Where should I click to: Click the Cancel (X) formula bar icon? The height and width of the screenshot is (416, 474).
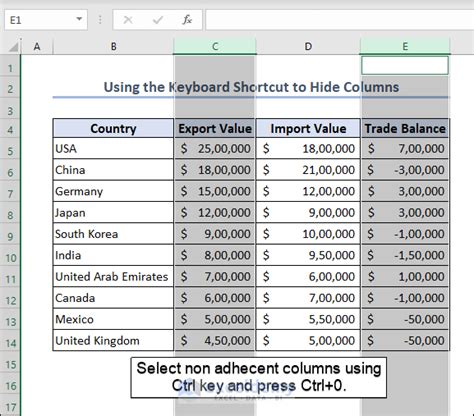[x=128, y=20]
